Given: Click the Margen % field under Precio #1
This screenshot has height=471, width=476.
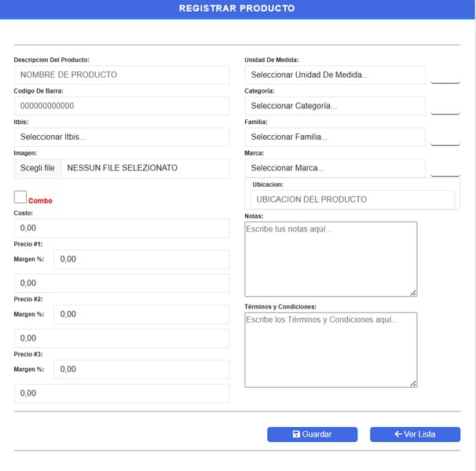Looking at the screenshot, I should [141, 259].
